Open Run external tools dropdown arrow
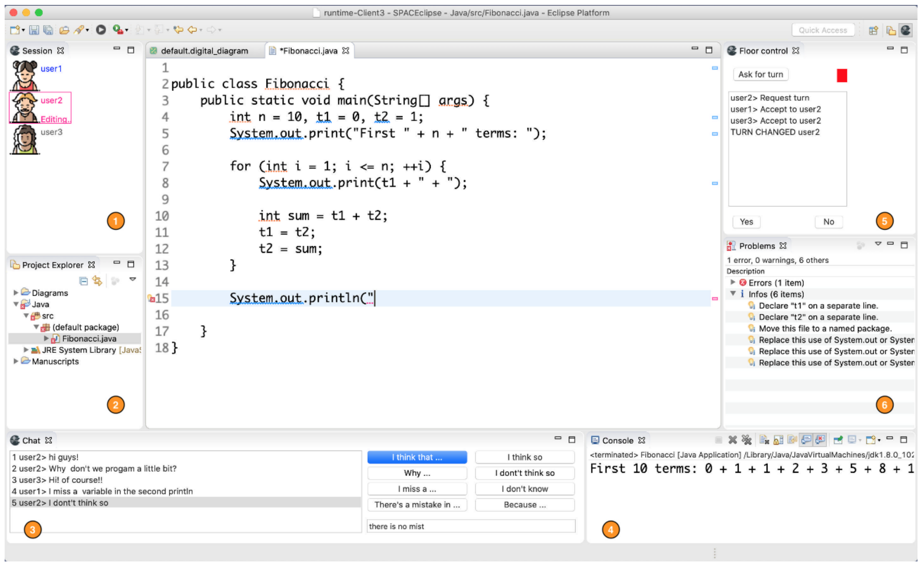Screen dimensions: 924x567 (127, 30)
